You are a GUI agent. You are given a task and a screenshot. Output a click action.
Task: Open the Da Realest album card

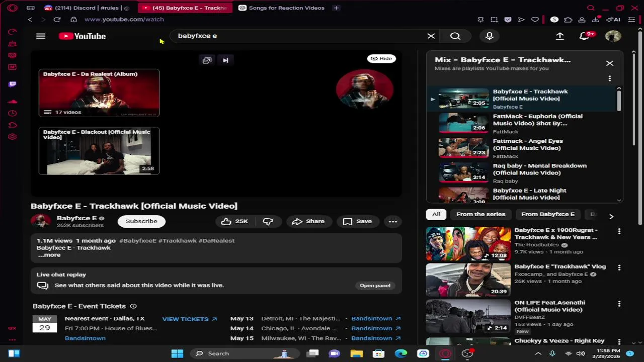[99, 93]
